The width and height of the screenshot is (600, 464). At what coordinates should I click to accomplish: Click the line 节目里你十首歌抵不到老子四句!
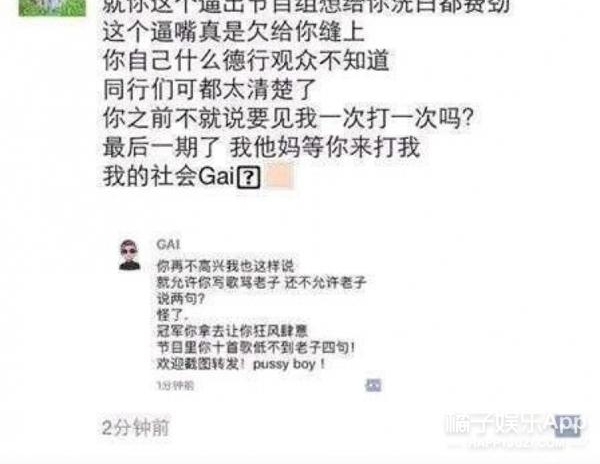point(256,347)
